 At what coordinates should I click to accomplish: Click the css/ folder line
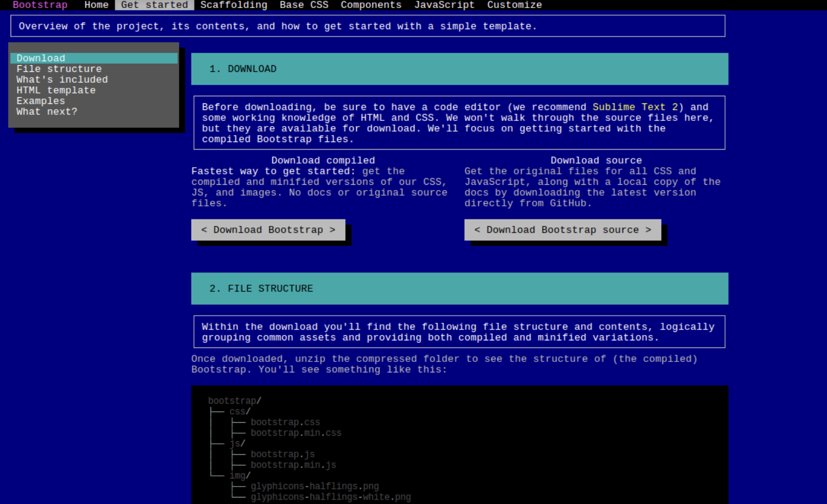click(240, 412)
